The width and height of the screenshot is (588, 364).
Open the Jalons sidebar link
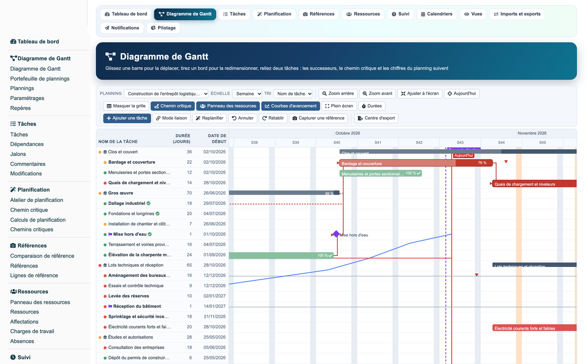18,154
